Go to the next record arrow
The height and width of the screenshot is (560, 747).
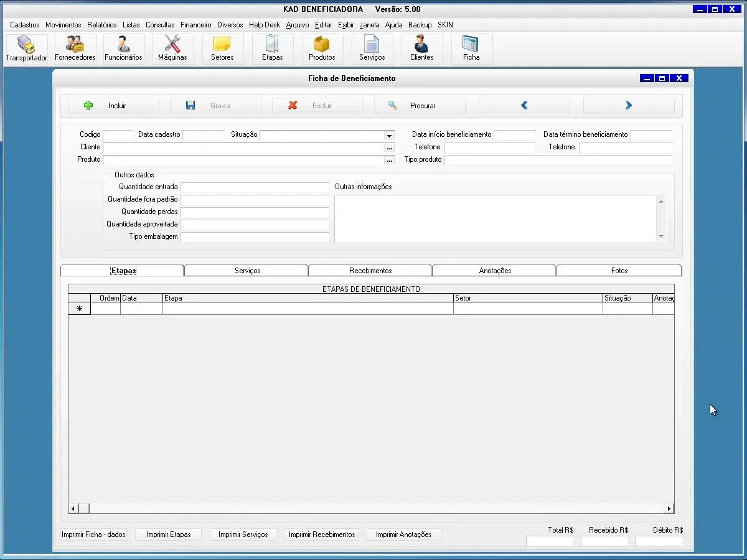pyautogui.click(x=628, y=106)
